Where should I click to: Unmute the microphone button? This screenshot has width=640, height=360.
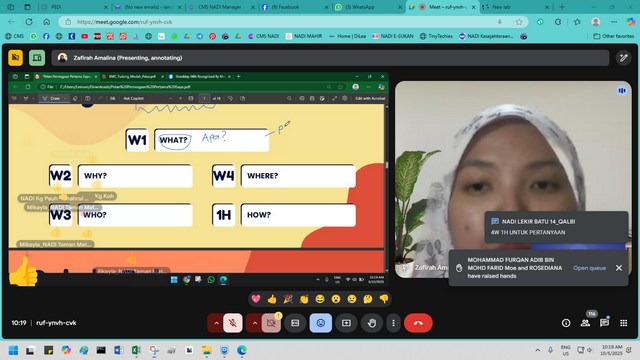(233, 323)
